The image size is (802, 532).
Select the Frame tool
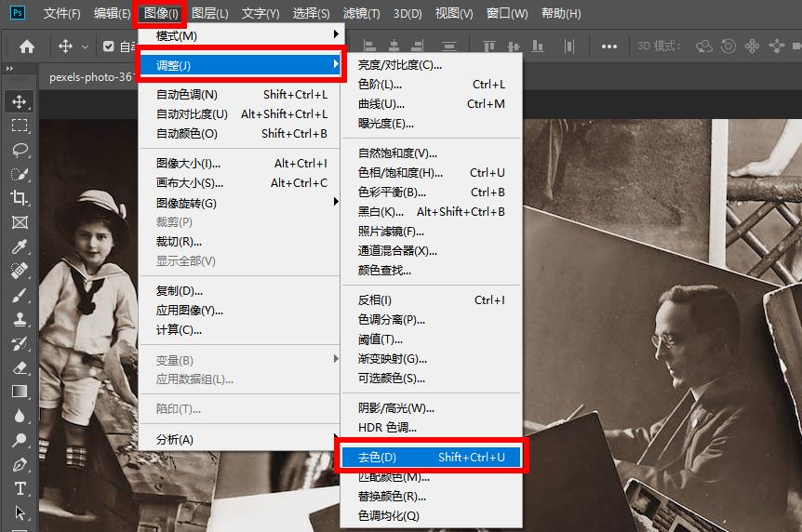click(x=20, y=222)
